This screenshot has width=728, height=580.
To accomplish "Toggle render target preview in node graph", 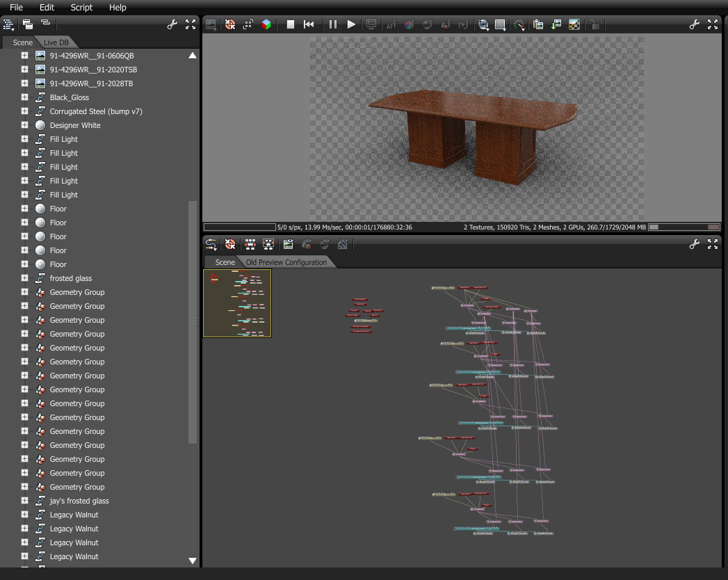I will click(x=289, y=244).
